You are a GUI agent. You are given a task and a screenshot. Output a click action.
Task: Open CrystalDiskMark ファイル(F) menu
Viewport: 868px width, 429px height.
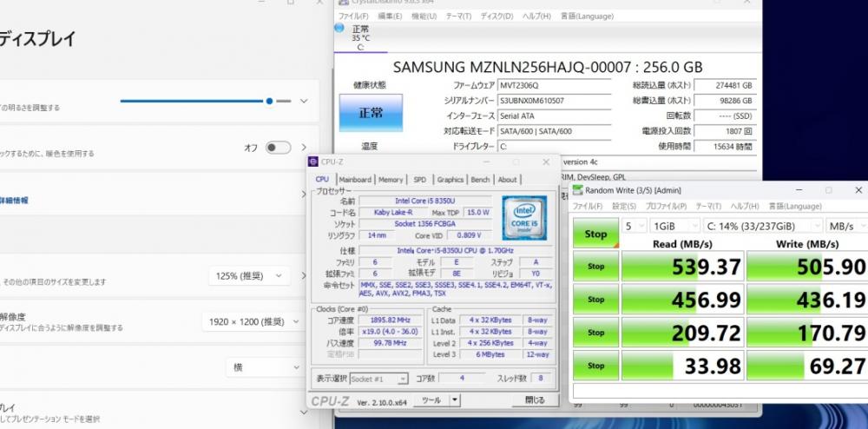click(x=588, y=206)
